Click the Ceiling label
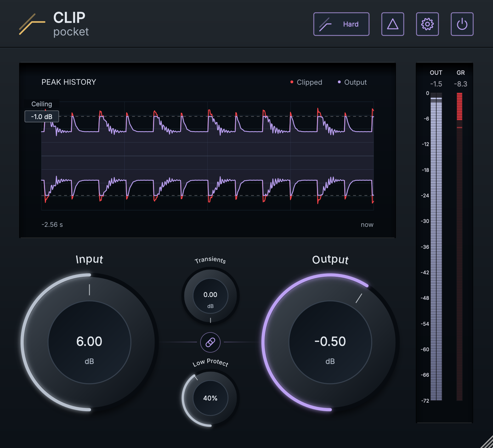This screenshot has height=448, width=493. 42,104
